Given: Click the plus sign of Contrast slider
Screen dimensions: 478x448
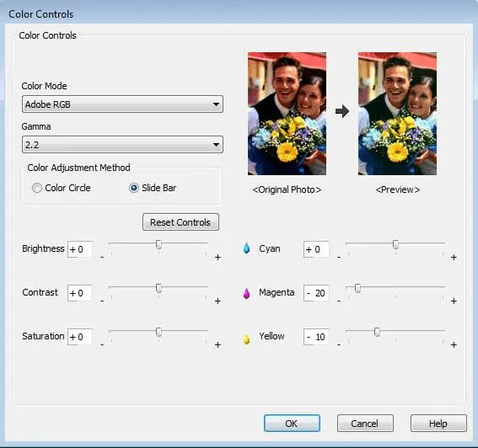Looking at the screenshot, I should point(218,301).
